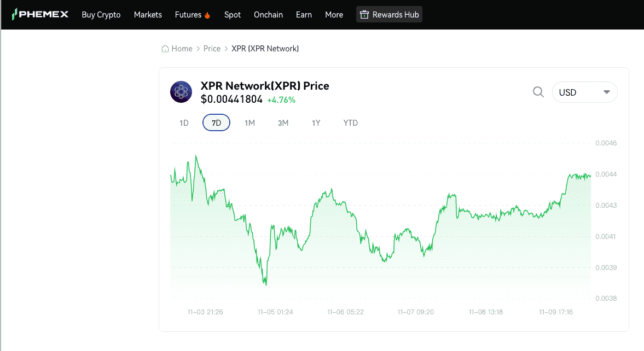Select the 1M chart timeframe
644x351 pixels.
[250, 122]
